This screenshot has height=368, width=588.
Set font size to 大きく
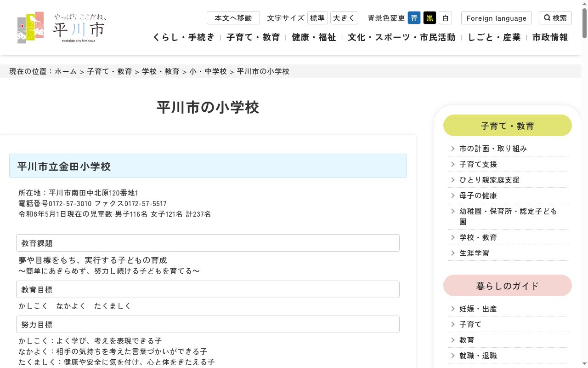(x=344, y=18)
